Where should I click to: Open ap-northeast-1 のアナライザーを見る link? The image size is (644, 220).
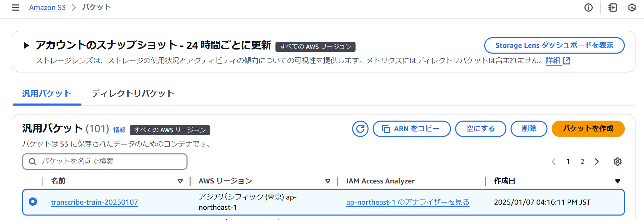[x=408, y=202]
